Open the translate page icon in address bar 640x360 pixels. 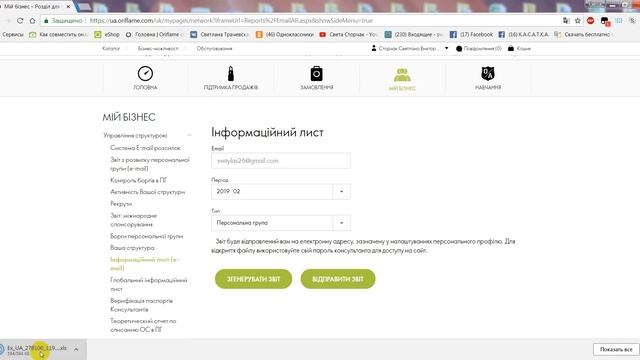(566, 20)
